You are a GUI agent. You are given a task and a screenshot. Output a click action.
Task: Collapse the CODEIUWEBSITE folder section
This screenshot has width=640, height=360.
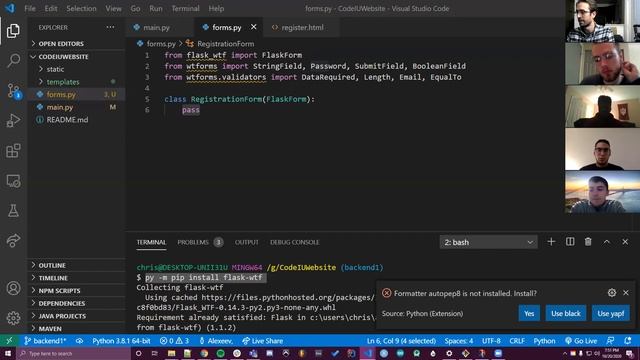76,57
